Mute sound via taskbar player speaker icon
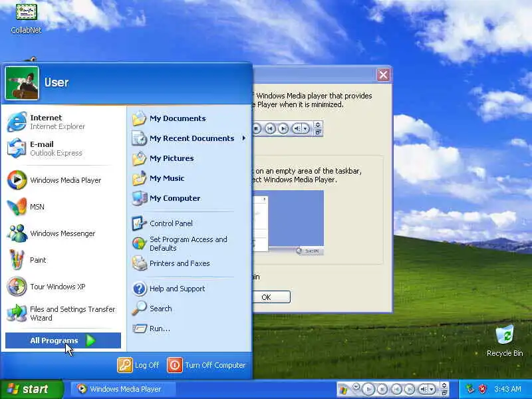 click(424, 389)
